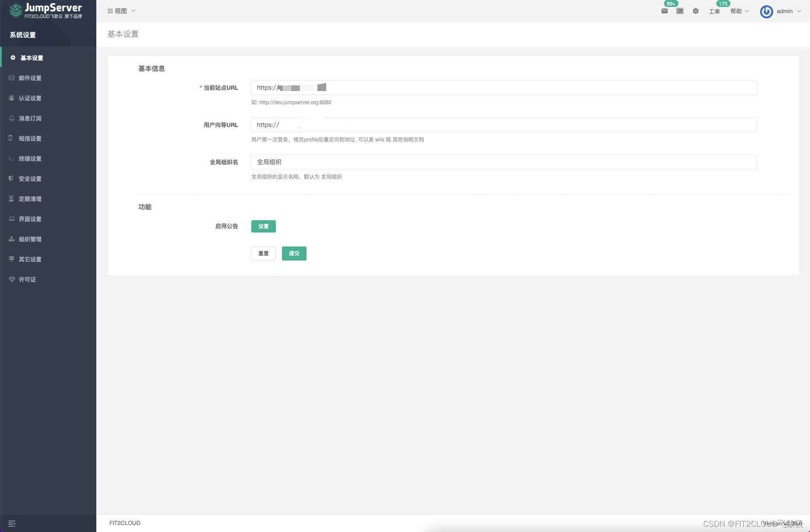Click the JumpServer logo

click(46, 11)
